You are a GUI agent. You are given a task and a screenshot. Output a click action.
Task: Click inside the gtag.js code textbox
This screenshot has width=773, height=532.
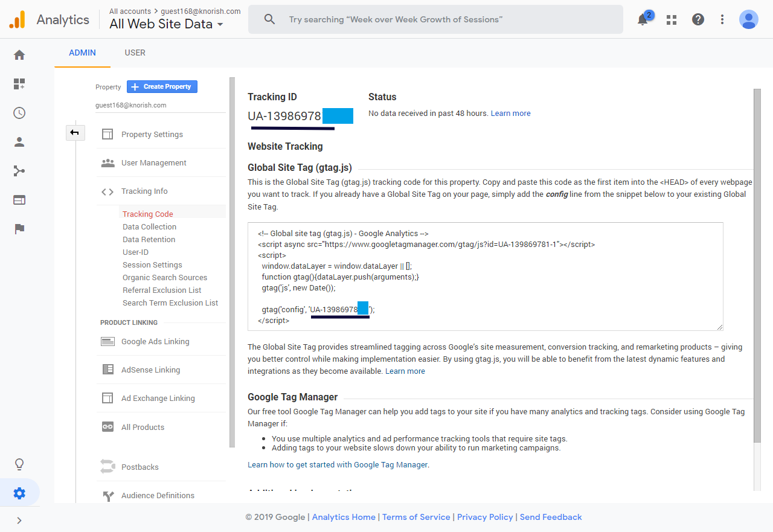[x=485, y=276]
